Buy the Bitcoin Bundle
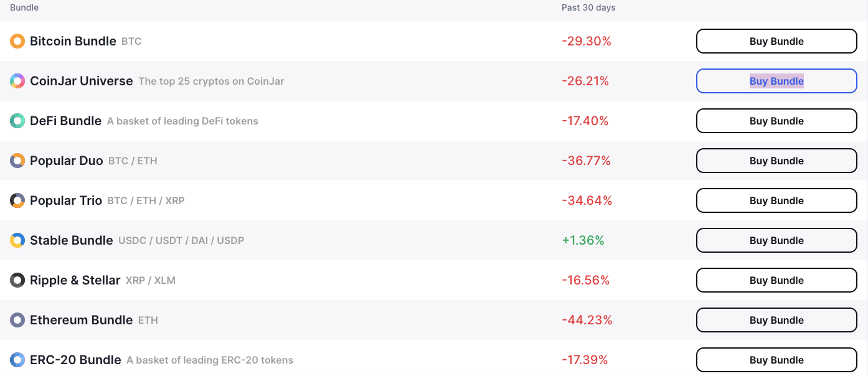 (x=776, y=41)
